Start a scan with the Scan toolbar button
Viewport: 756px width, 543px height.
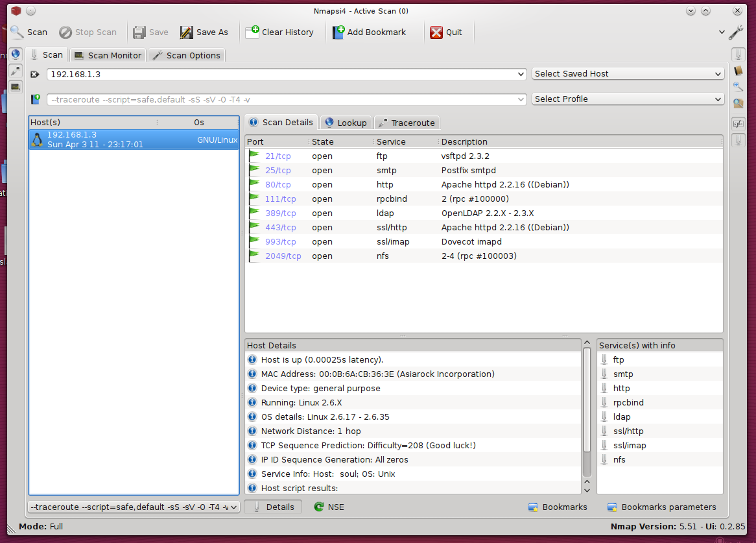[29, 32]
